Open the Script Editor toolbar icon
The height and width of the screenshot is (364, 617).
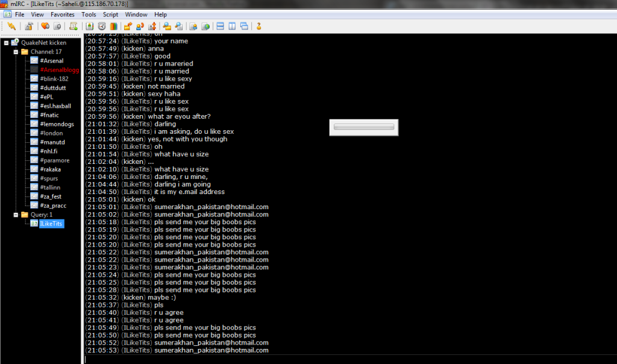tap(72, 27)
